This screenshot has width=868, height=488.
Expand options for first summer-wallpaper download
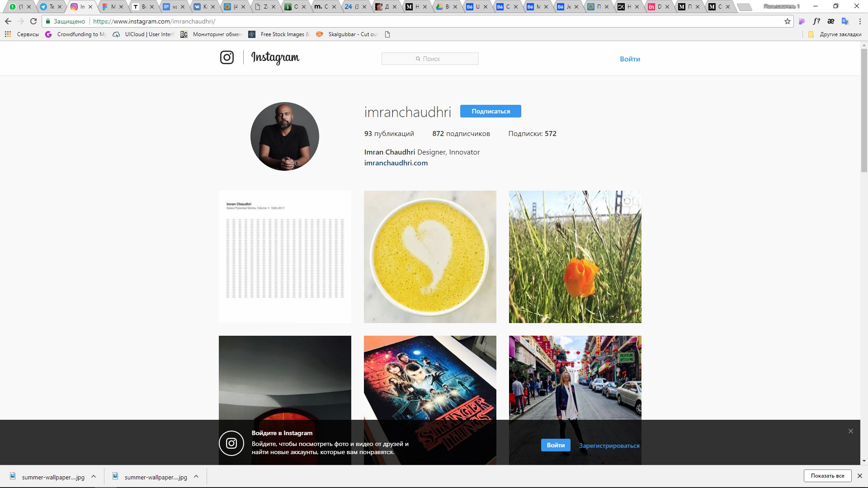[94, 476]
